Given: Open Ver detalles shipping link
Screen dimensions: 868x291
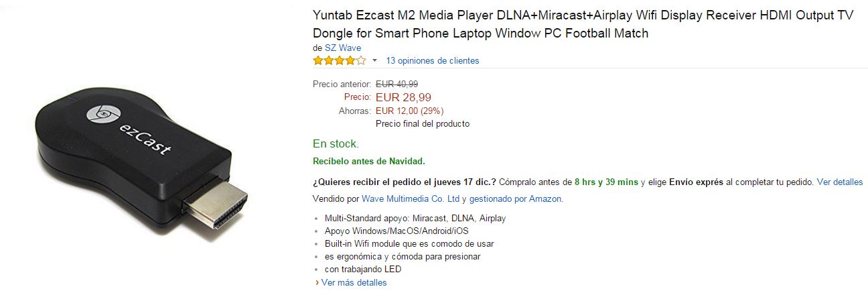Looking at the screenshot, I should [840, 182].
